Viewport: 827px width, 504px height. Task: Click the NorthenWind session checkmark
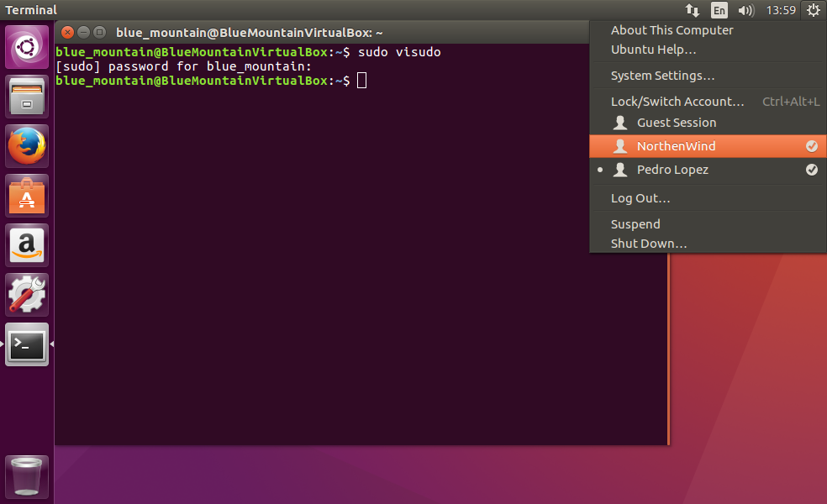811,146
